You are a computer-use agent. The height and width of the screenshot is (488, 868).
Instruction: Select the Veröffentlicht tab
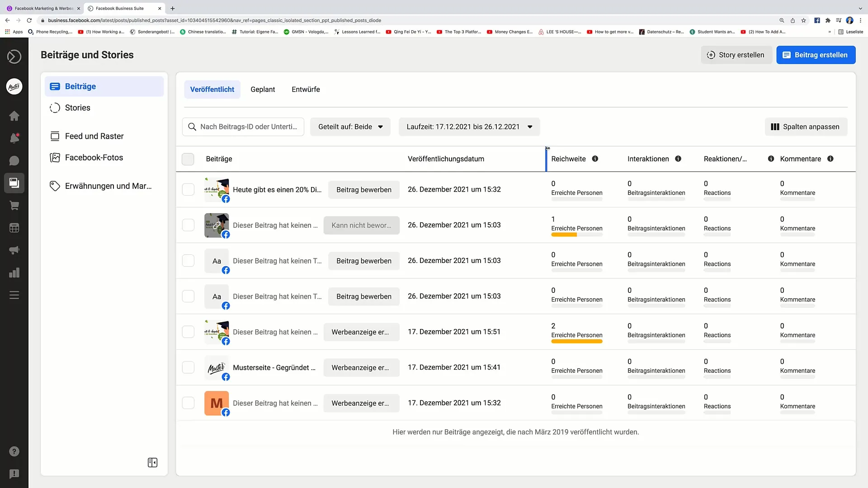[x=212, y=89]
